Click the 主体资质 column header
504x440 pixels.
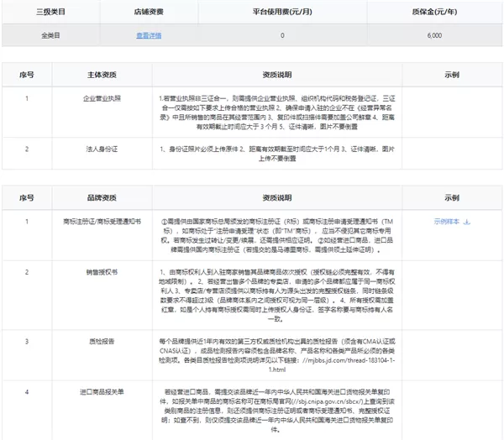[x=102, y=75]
